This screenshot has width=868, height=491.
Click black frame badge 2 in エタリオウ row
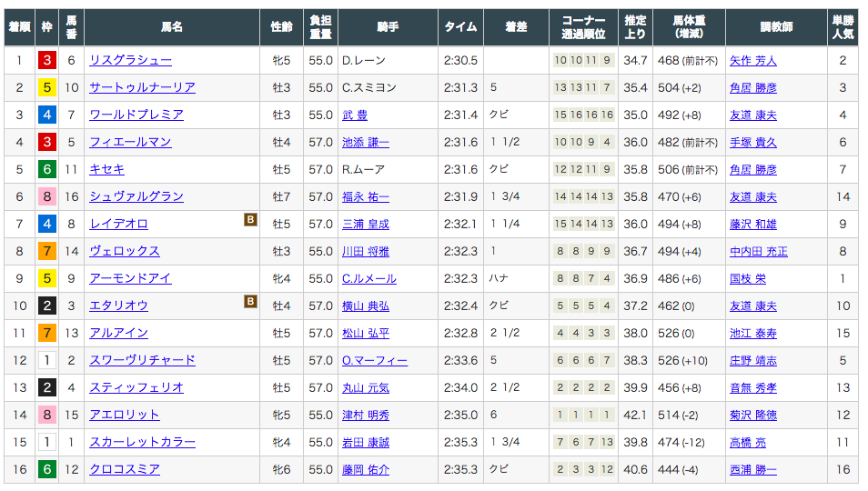[x=47, y=306]
